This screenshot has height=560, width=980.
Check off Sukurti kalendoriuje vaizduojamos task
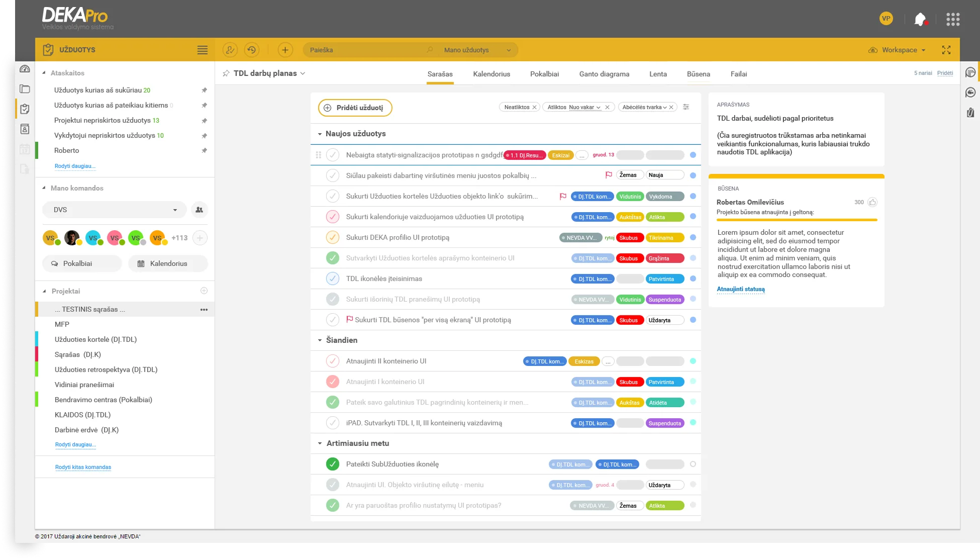[x=333, y=217]
